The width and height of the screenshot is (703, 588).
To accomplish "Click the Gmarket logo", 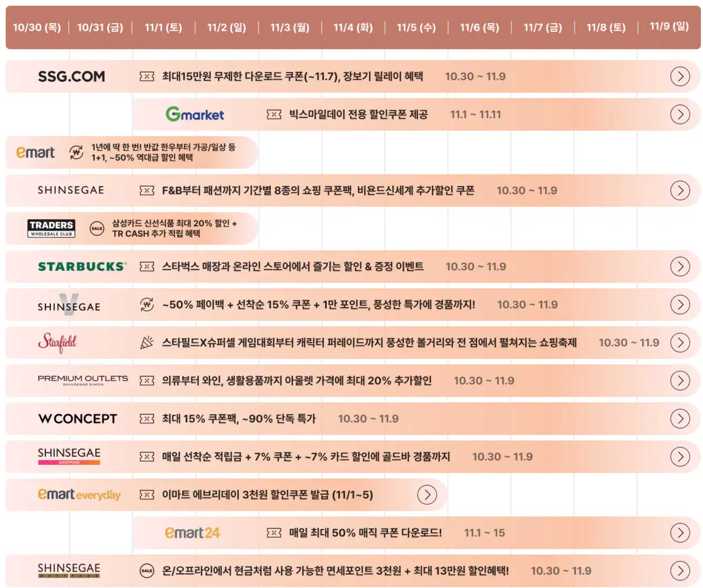I will tap(195, 114).
